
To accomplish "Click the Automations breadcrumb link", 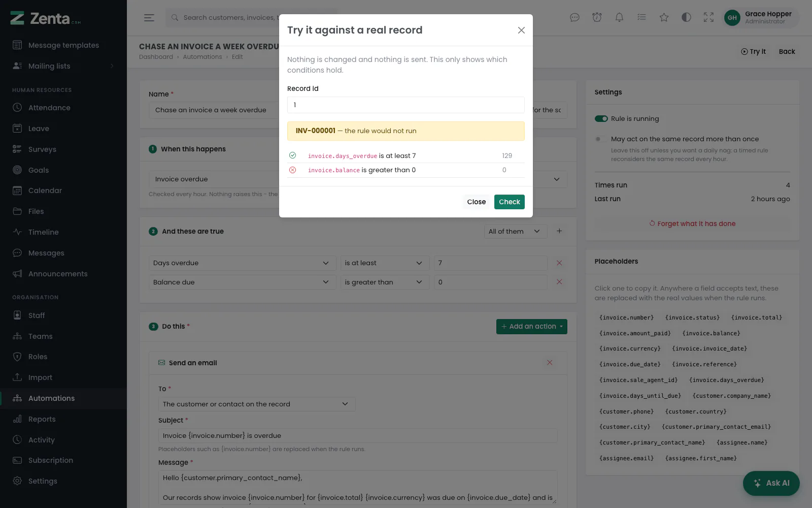I will click(202, 57).
